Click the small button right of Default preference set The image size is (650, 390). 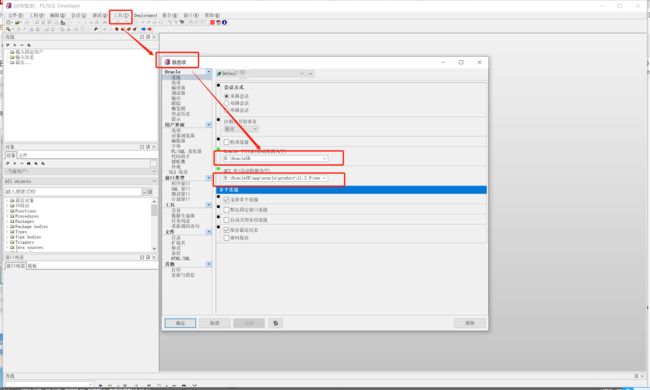[310, 74]
